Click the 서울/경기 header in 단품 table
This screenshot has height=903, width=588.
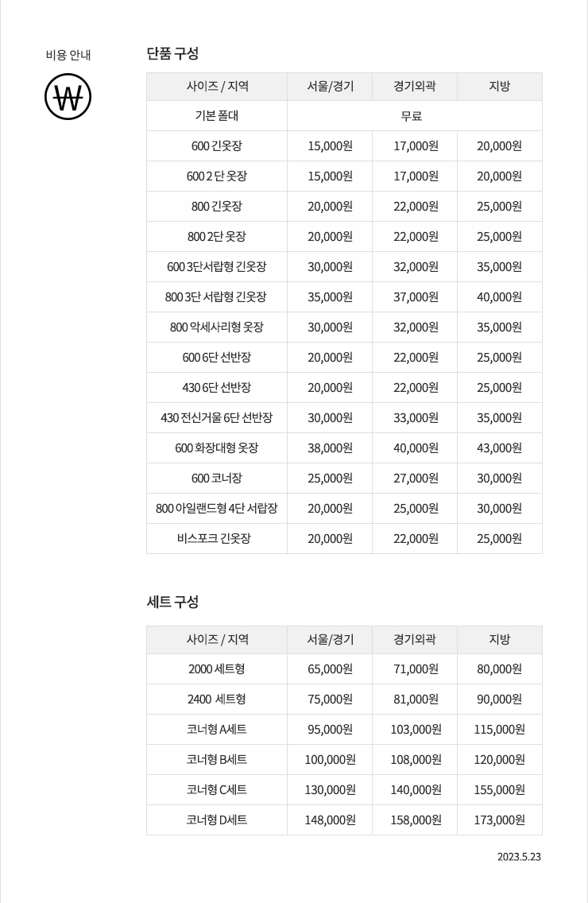pyautogui.click(x=330, y=87)
